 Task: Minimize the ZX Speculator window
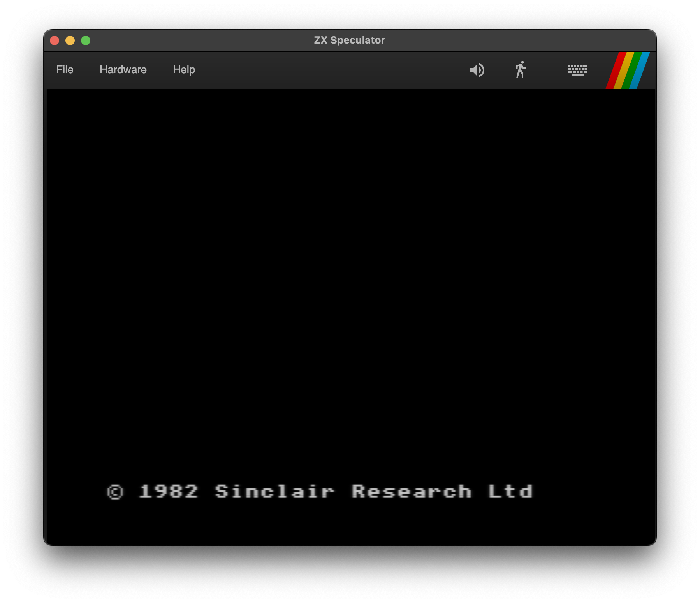click(x=70, y=41)
